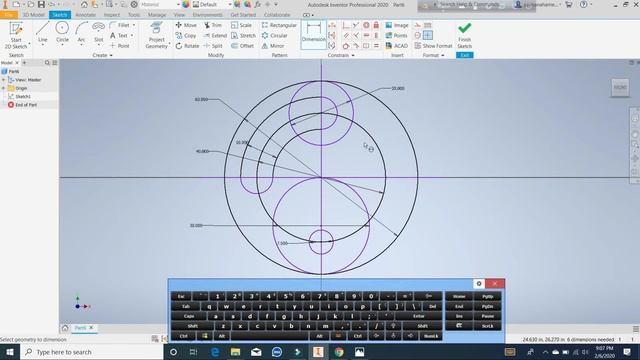Select the Arc sketch tool
Screen dimensions: 640x360
[x=81, y=32]
